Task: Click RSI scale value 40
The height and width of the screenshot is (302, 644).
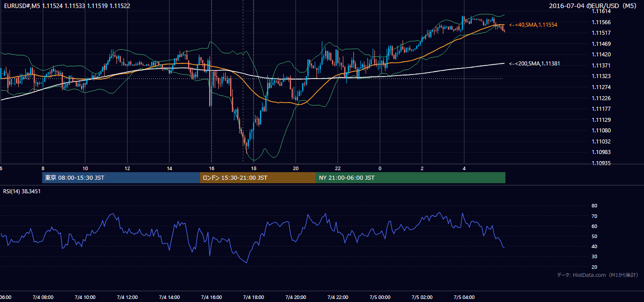Action: click(x=595, y=247)
